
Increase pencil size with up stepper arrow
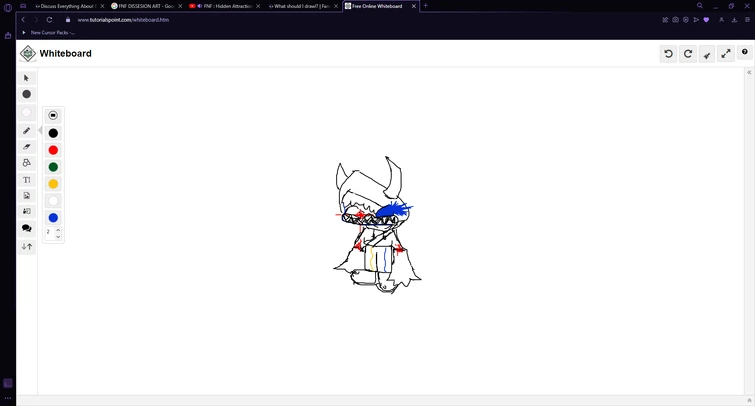(x=58, y=230)
